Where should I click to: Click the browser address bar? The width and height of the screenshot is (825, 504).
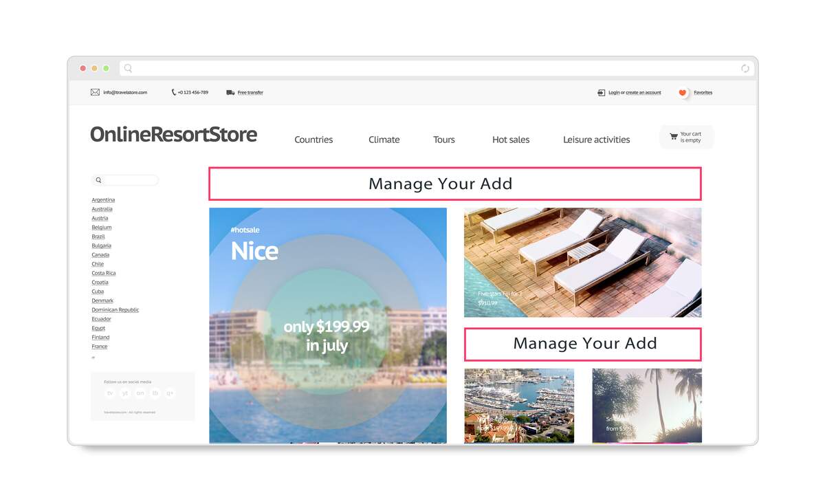[433, 69]
